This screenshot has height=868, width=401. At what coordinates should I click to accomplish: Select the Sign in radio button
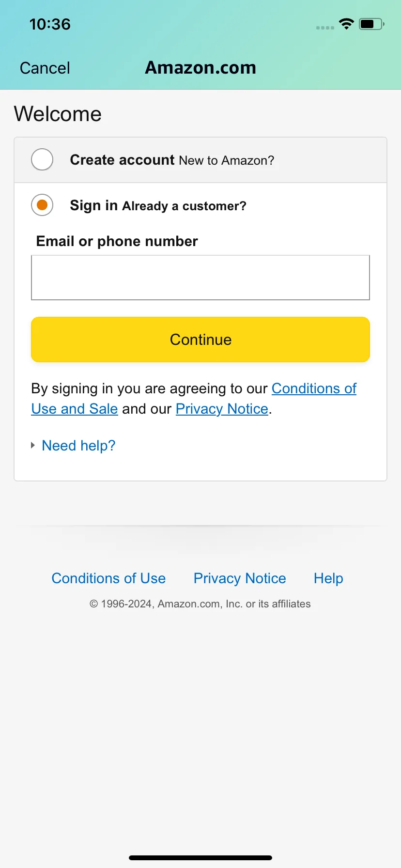[42, 205]
